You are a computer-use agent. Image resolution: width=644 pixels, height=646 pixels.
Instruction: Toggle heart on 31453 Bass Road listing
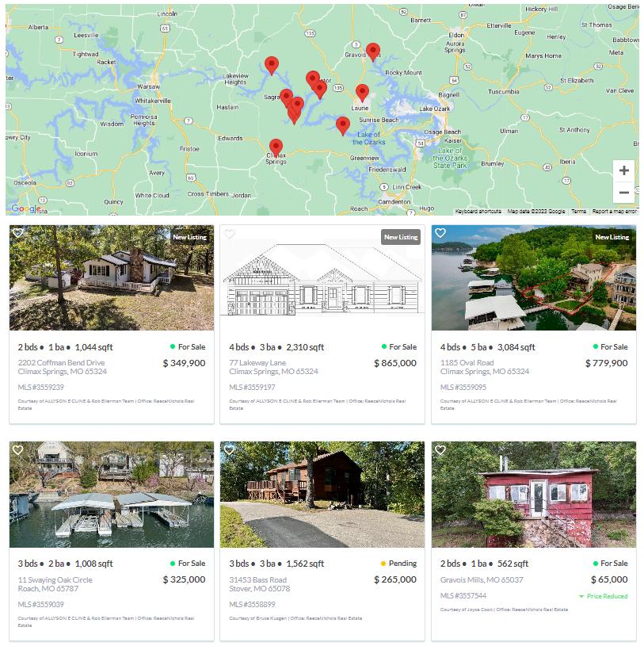click(x=229, y=450)
